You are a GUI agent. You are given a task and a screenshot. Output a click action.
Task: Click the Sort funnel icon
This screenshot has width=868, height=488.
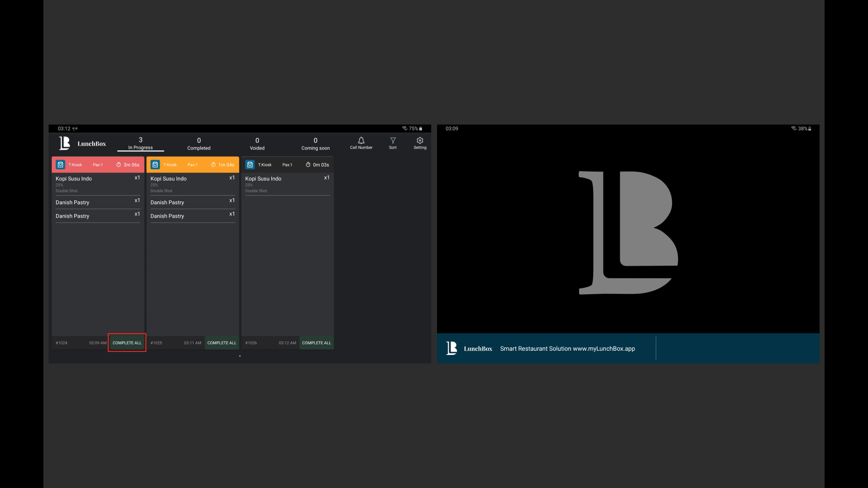click(x=393, y=141)
